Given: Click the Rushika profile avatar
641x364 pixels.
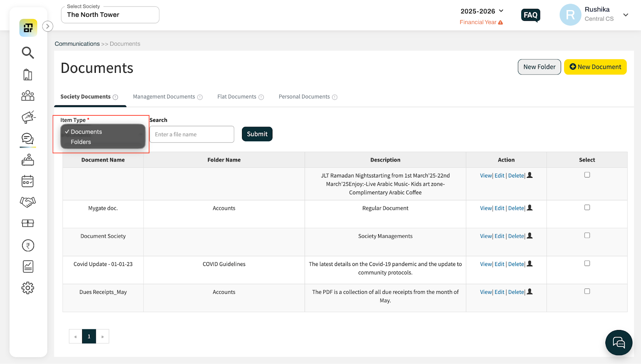Looking at the screenshot, I should coord(570,15).
